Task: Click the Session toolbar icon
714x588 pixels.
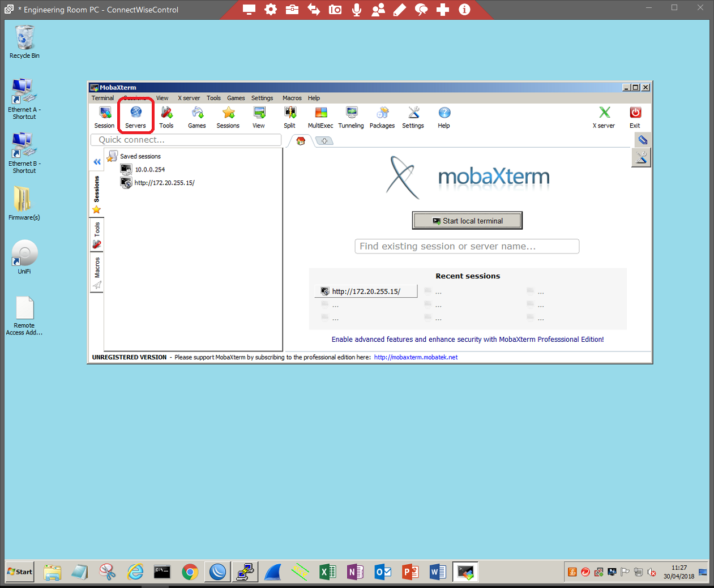Action: click(x=104, y=117)
